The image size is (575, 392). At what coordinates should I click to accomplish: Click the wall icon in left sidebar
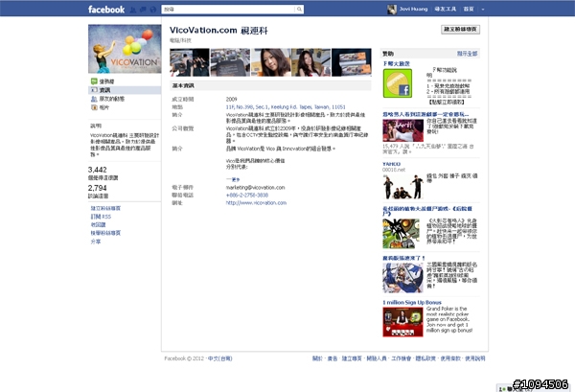(x=94, y=81)
